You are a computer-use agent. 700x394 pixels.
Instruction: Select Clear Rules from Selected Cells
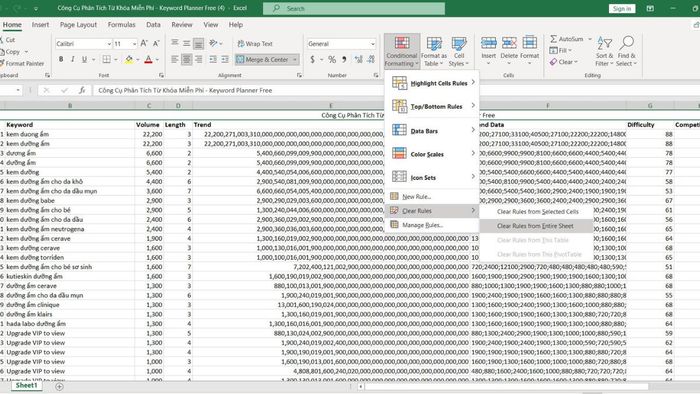(x=536, y=212)
